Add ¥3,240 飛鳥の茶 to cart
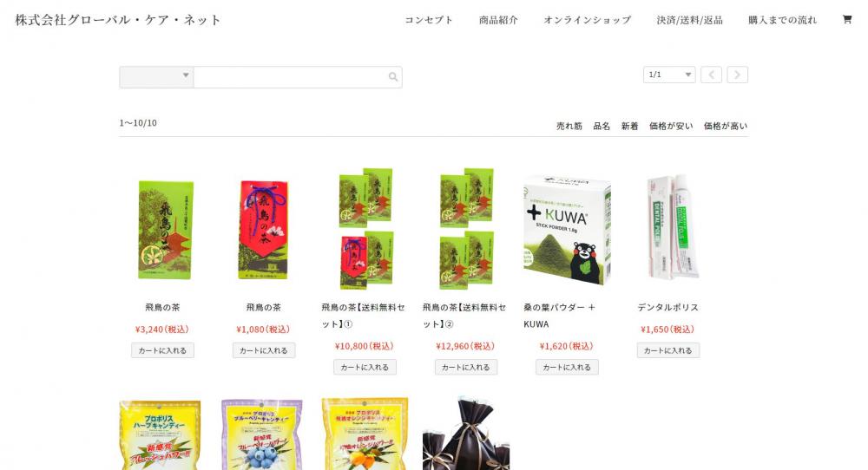The width and height of the screenshot is (868, 470). pyautogui.click(x=163, y=350)
